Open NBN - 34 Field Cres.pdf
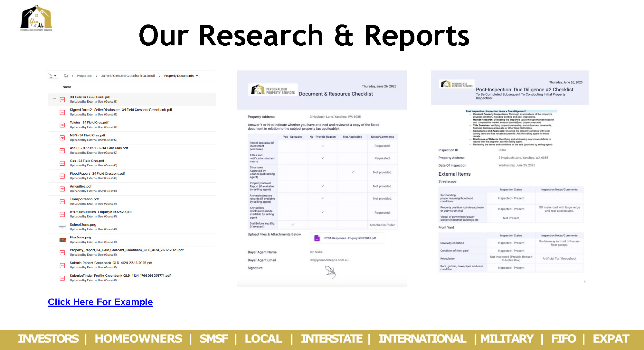 tap(88, 135)
